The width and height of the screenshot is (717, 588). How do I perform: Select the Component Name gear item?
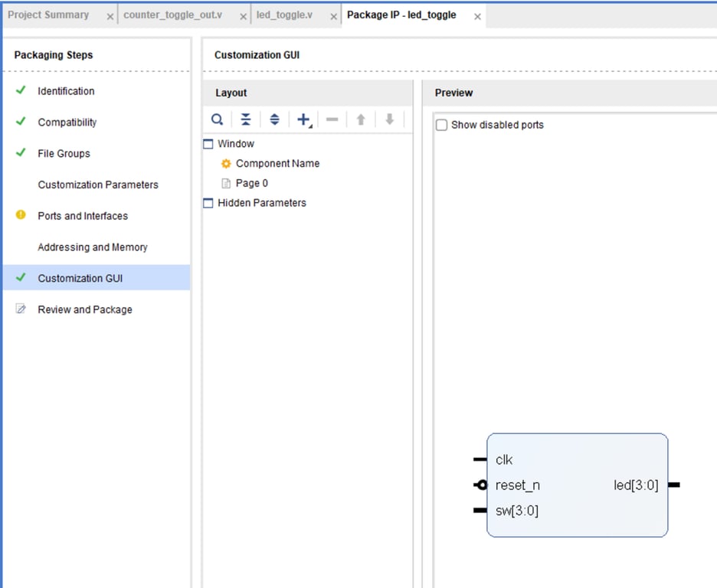277,164
